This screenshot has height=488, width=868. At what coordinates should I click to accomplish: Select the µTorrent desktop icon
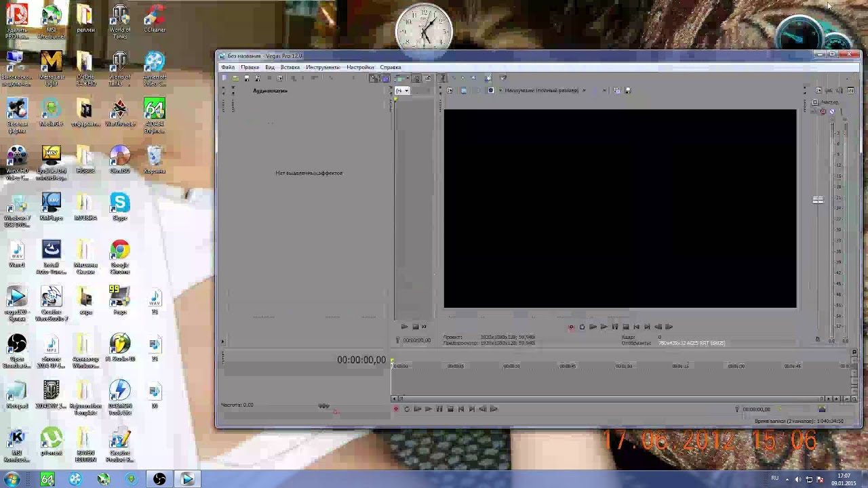tap(51, 442)
